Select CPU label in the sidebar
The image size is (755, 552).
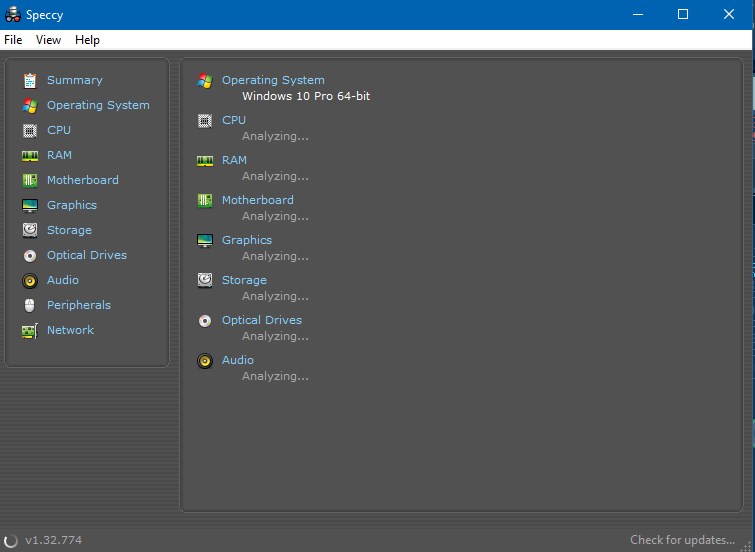click(59, 130)
